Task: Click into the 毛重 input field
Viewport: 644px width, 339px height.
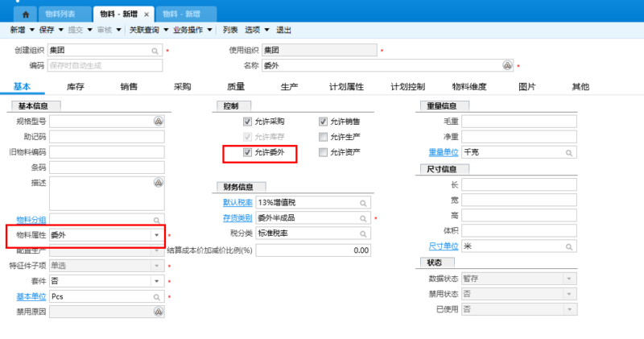Action: tap(519, 122)
